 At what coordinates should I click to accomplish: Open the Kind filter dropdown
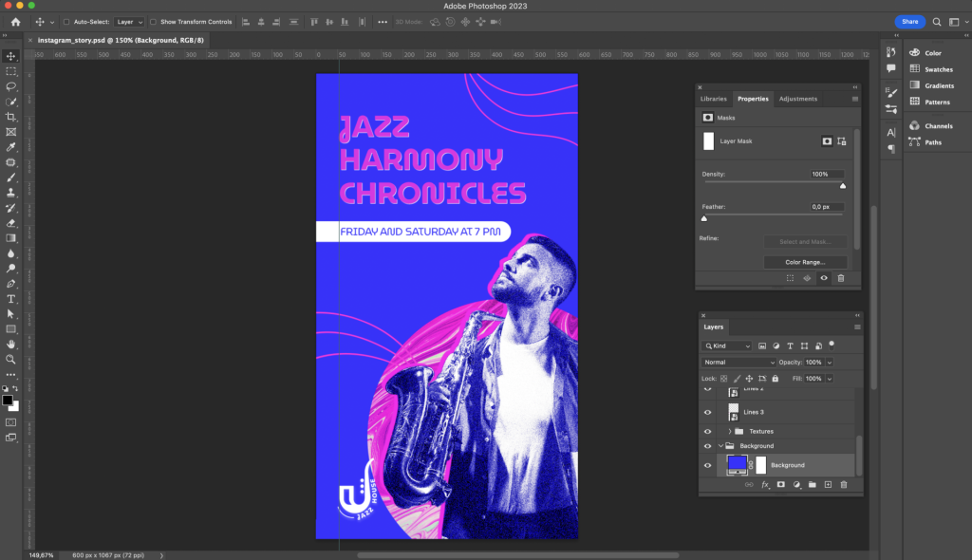tap(728, 346)
